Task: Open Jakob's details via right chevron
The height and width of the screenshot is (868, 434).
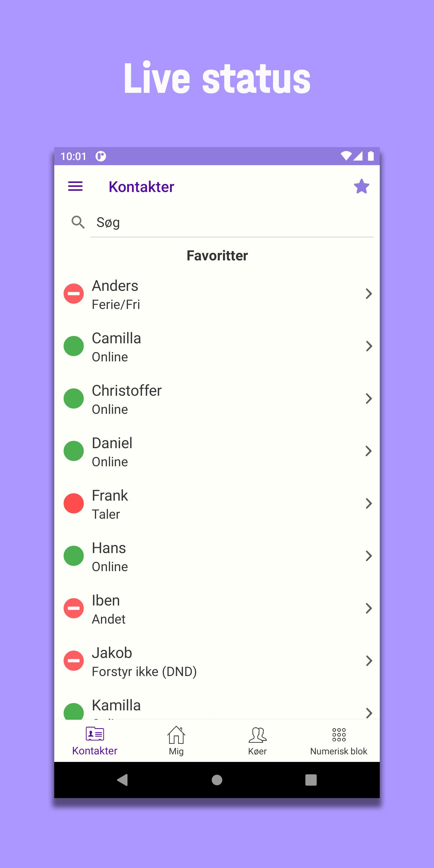Action: point(369,661)
